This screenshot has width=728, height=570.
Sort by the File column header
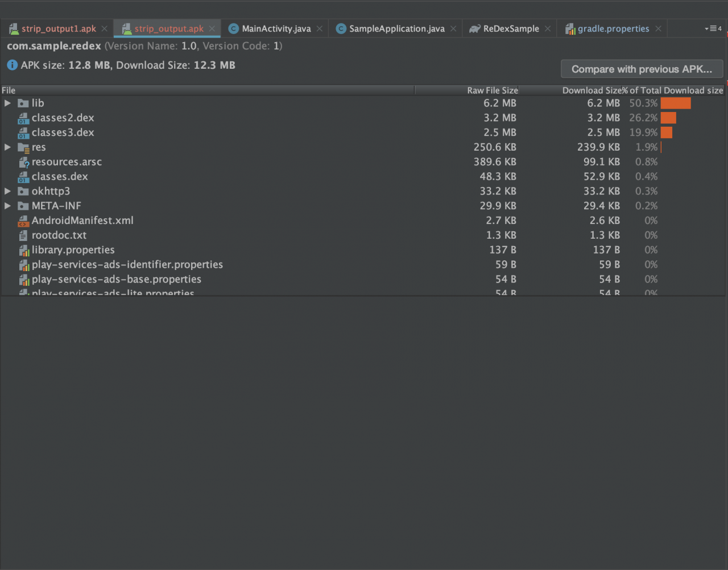208,90
